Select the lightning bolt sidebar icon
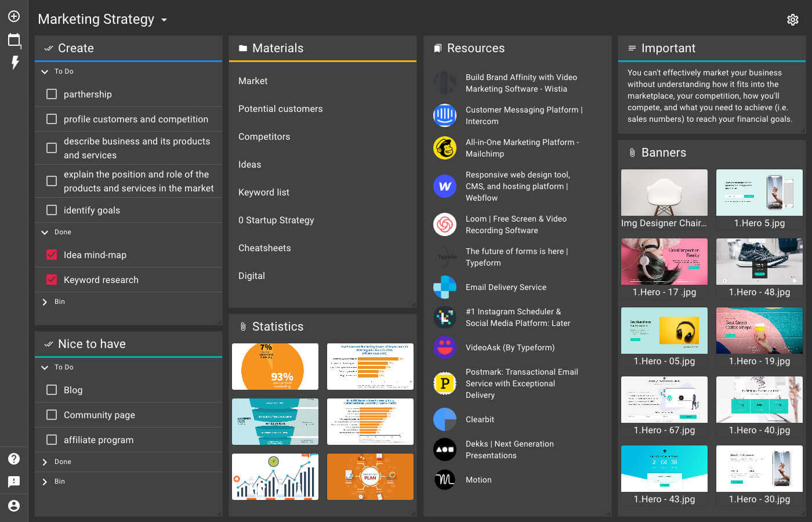Viewport: 812px width, 522px height. (13, 63)
